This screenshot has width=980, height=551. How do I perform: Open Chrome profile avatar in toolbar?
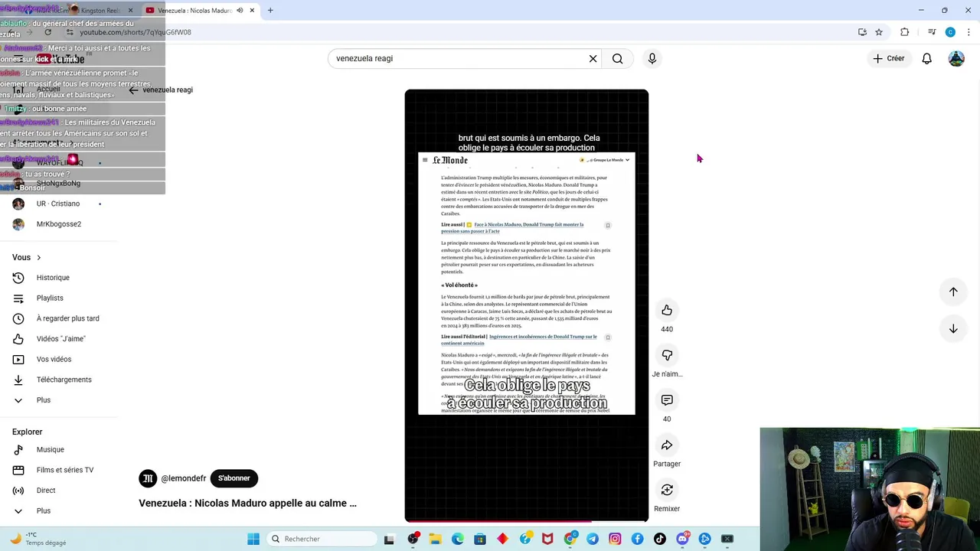pyautogui.click(x=950, y=32)
